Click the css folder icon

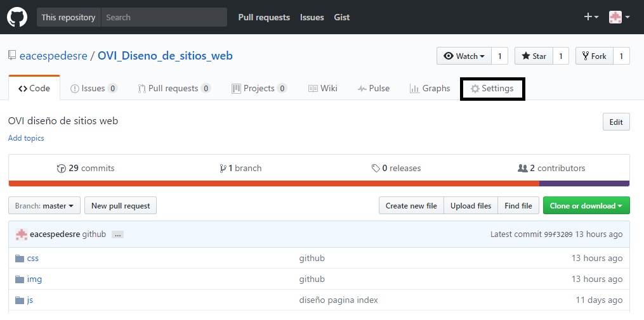click(x=19, y=259)
